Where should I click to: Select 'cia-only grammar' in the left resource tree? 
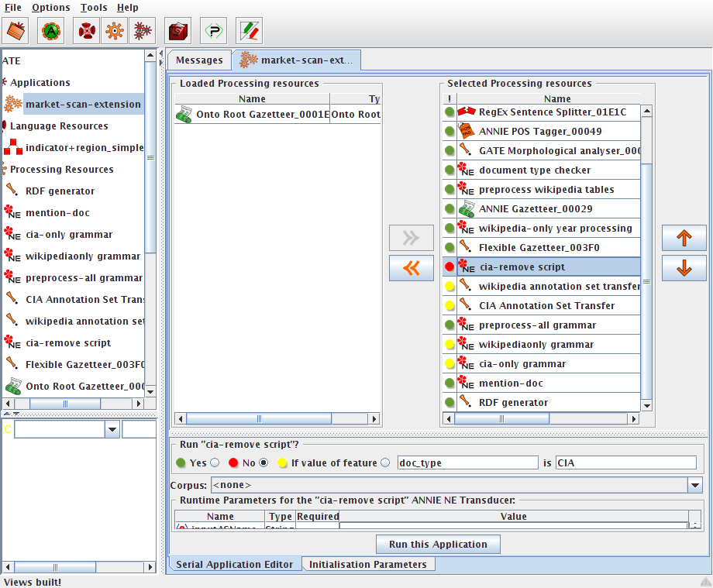coord(69,235)
